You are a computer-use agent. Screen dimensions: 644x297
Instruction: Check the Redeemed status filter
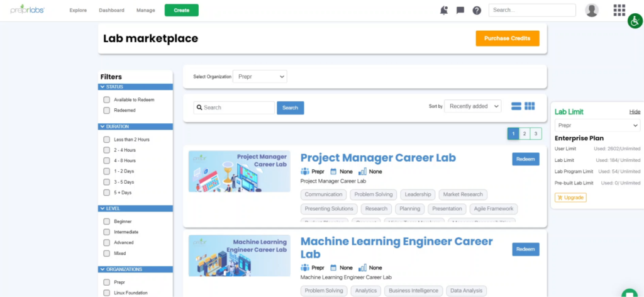pos(107,111)
